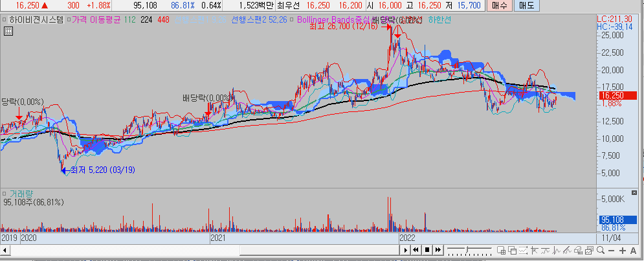This screenshot has width=644, height=261.
Task: Click the 95,108주(86,81%) volume text
Action: point(33,202)
